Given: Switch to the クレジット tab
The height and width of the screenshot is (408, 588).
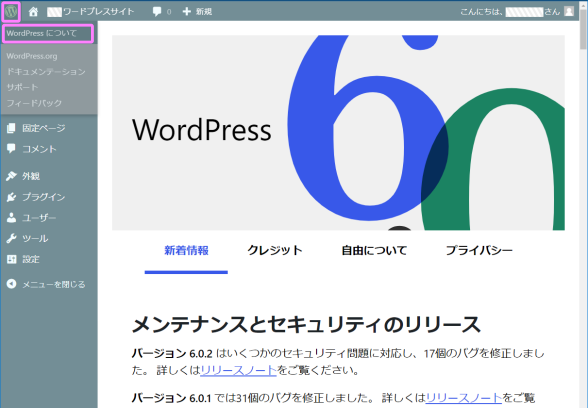Looking at the screenshot, I should click(275, 250).
